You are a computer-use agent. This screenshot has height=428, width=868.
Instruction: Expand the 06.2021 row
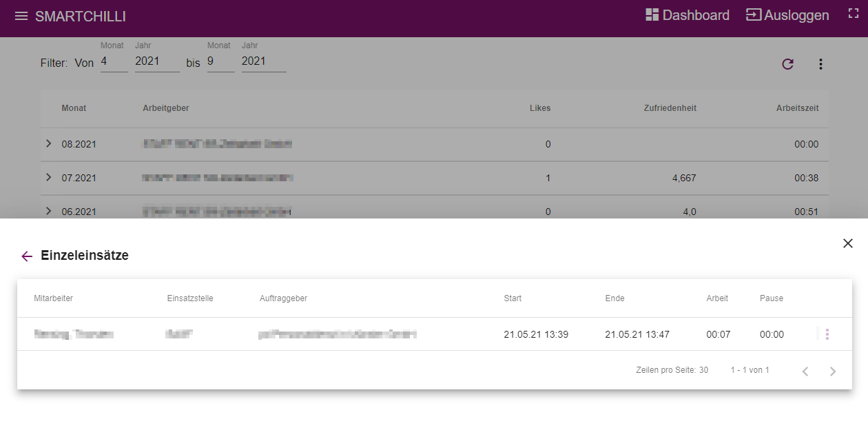click(x=48, y=211)
